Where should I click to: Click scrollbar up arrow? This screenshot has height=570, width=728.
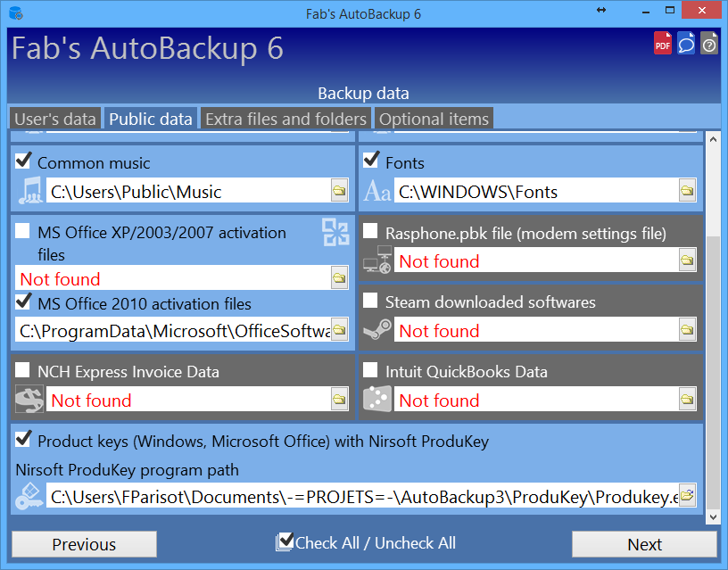(x=713, y=139)
